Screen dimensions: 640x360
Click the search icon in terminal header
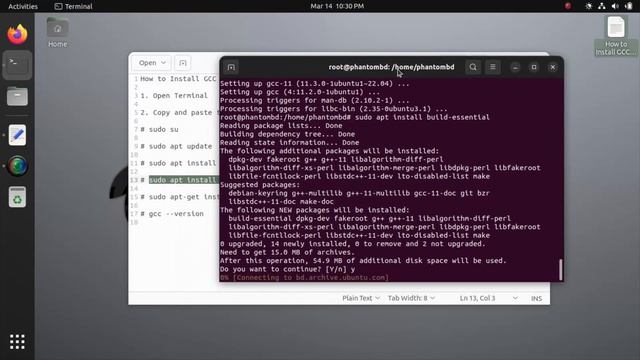click(x=473, y=67)
